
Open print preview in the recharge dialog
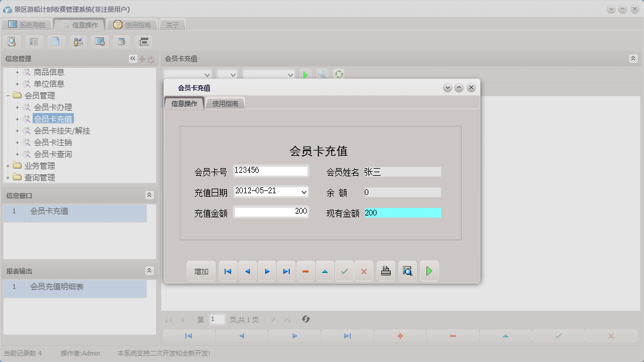pos(407,271)
